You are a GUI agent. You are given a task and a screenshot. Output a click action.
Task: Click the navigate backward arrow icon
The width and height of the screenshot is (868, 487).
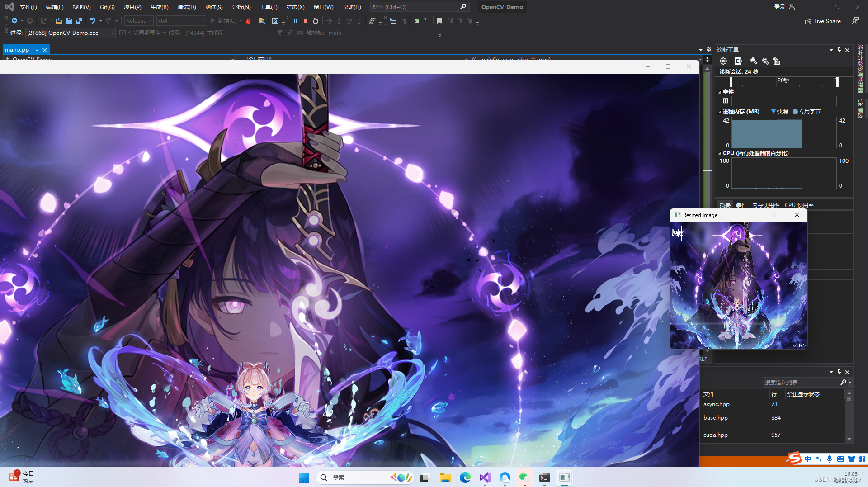14,21
